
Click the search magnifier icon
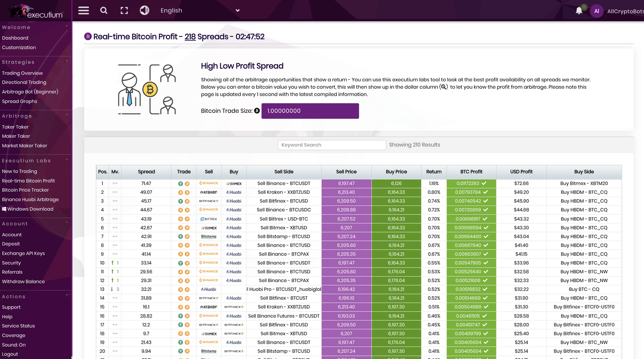pyautogui.click(x=104, y=10)
